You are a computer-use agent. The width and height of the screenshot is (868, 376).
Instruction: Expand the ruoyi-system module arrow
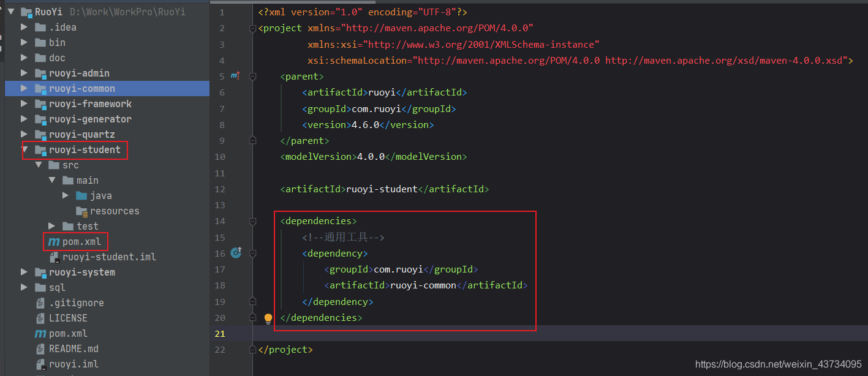pos(25,272)
